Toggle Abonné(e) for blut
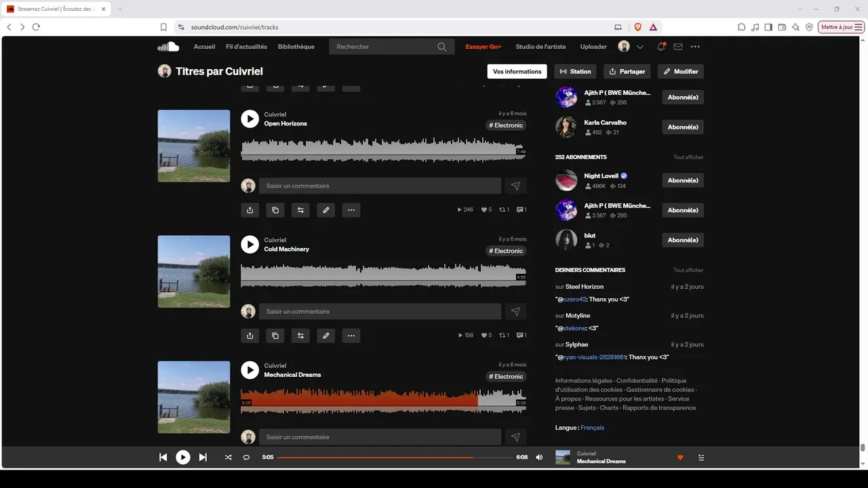This screenshot has width=868, height=488. click(683, 240)
